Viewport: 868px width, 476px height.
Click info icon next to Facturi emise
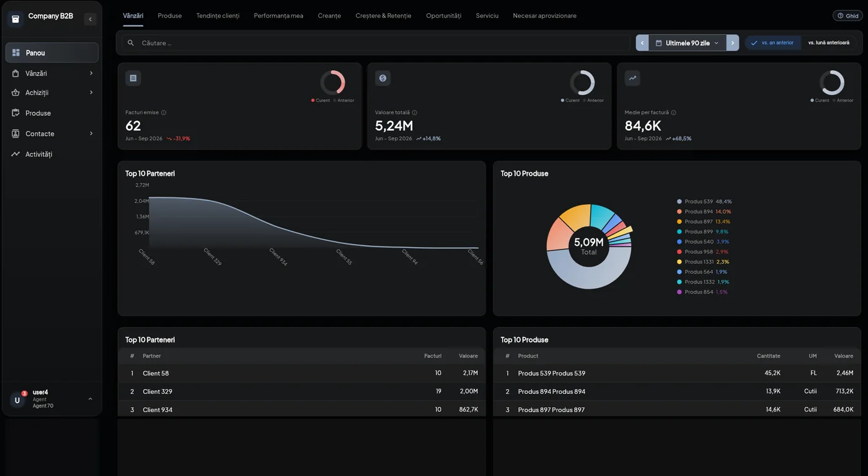click(x=164, y=112)
